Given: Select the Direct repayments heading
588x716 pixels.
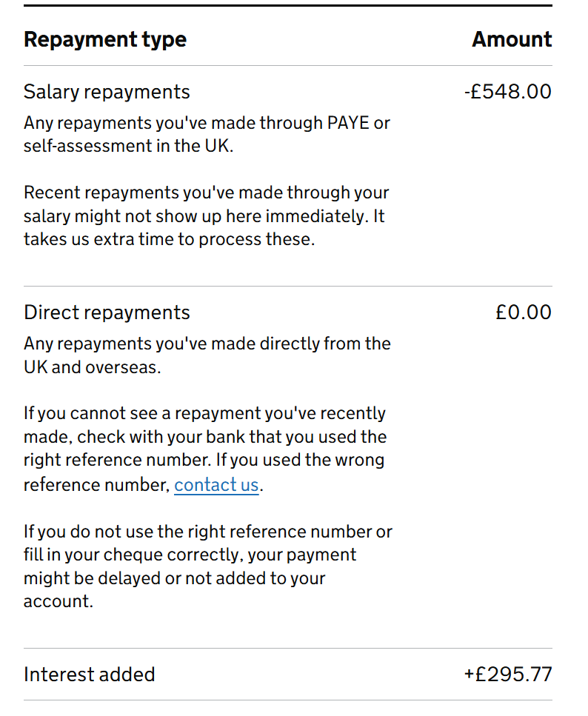Looking at the screenshot, I should 107,312.
